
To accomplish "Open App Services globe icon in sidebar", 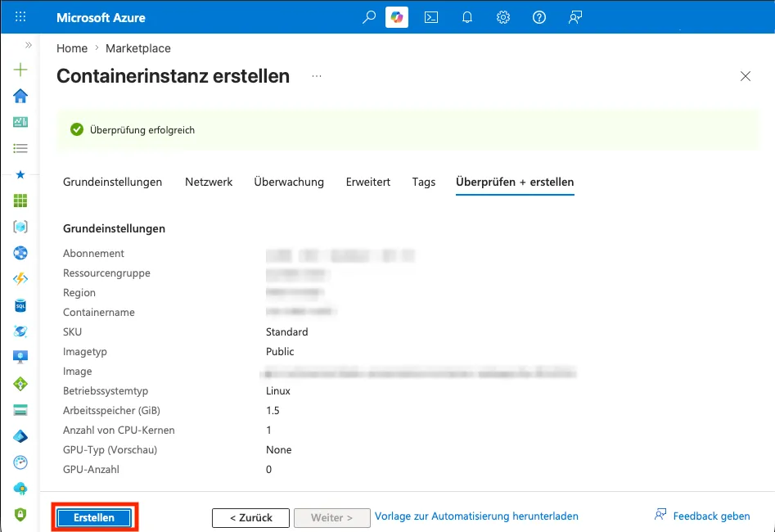I will (20, 253).
